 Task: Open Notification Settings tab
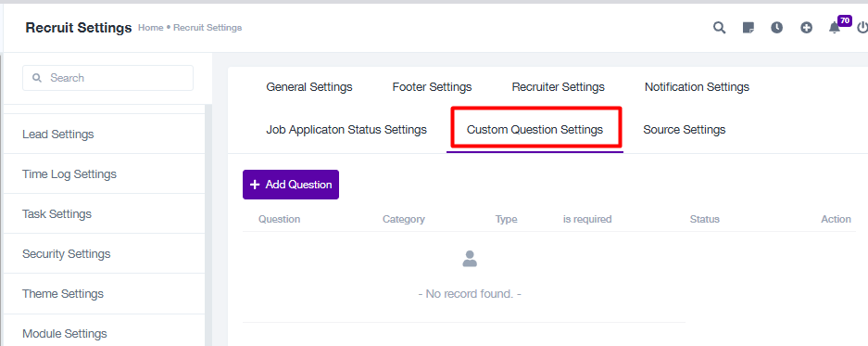coord(697,87)
